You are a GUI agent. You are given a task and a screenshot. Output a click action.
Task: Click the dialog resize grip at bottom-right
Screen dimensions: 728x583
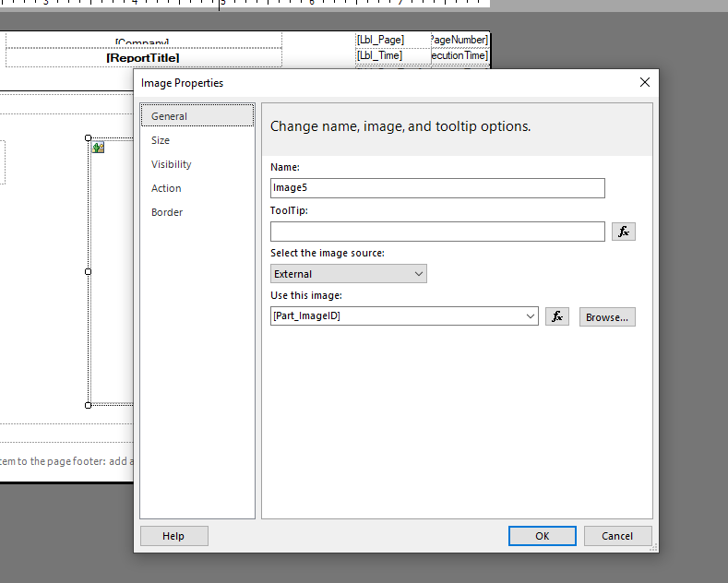pyautogui.click(x=653, y=548)
